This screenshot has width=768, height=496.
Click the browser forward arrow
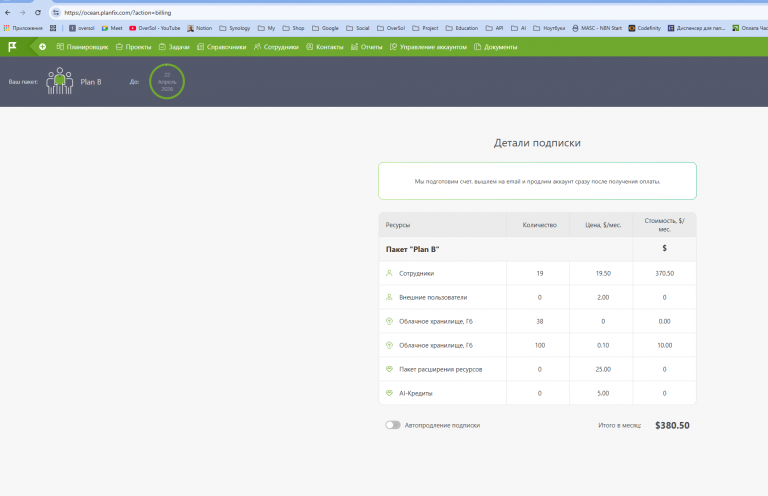point(23,13)
